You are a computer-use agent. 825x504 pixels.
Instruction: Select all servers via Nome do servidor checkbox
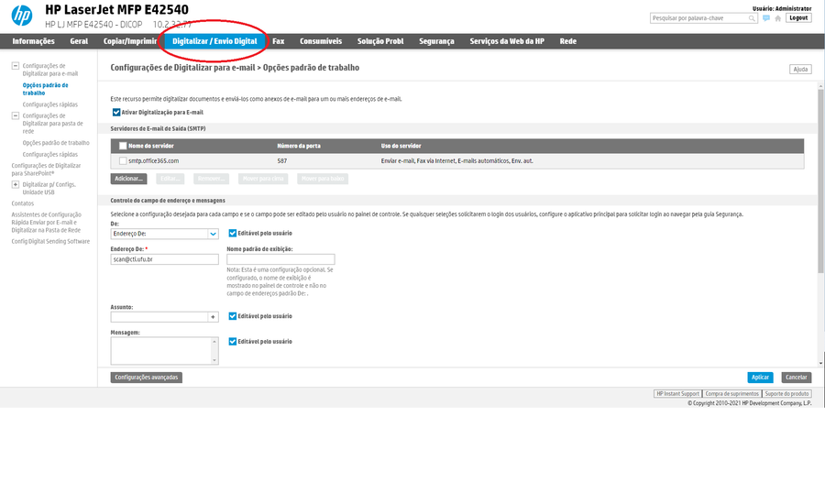point(123,146)
